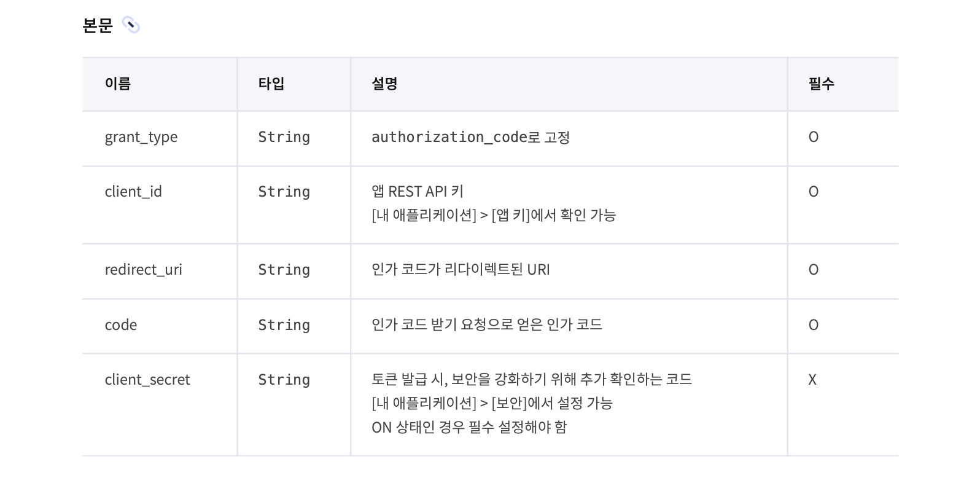Image resolution: width=980 pixels, height=483 pixels.
Task: Click the 필수 column header
Action: click(822, 84)
